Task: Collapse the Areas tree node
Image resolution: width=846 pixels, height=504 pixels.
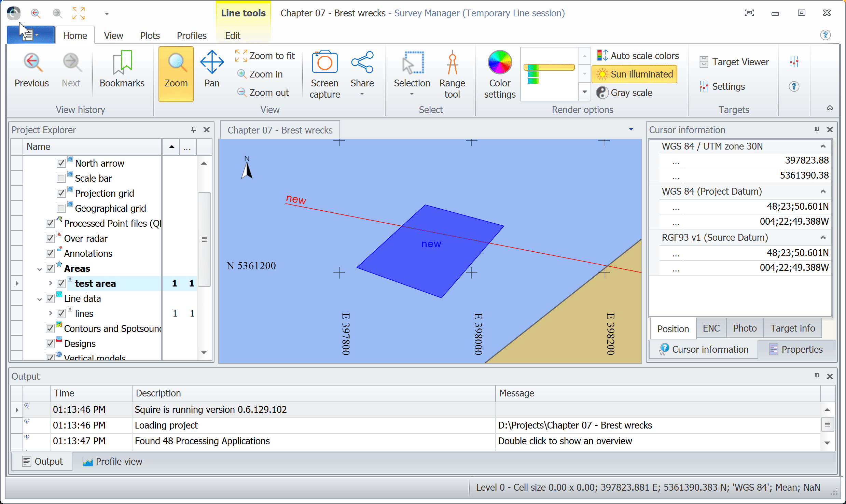Action: (39, 268)
